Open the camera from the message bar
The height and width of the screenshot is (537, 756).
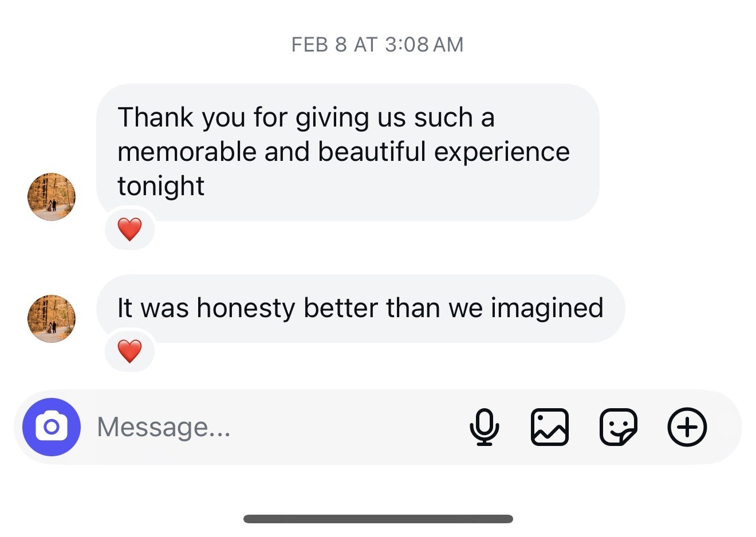(x=52, y=427)
